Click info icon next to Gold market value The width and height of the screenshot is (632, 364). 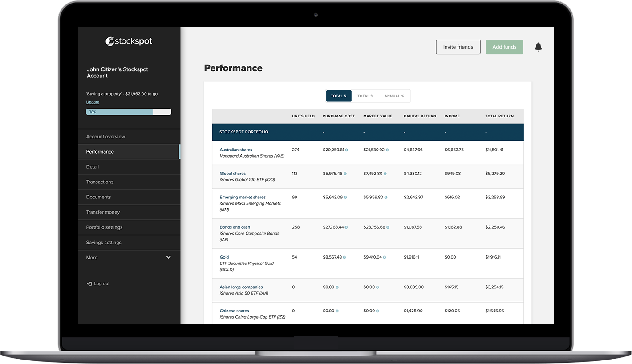385,257
